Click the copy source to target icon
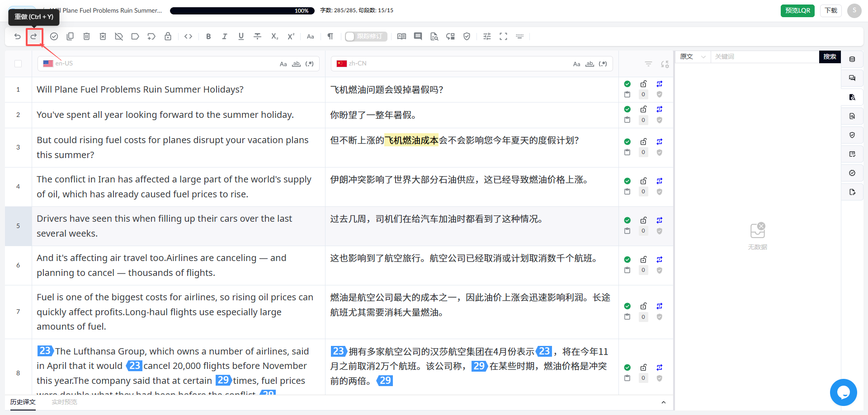 click(70, 37)
